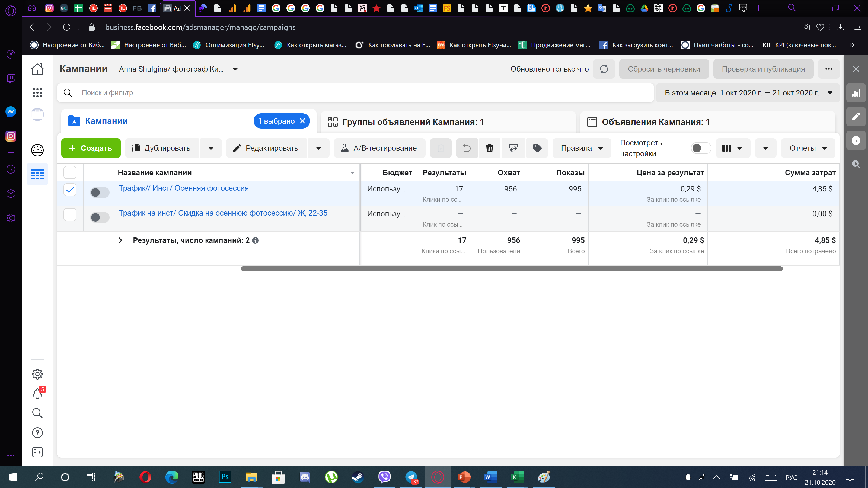
Task: Switch to the Кампании tab
Action: click(107, 121)
